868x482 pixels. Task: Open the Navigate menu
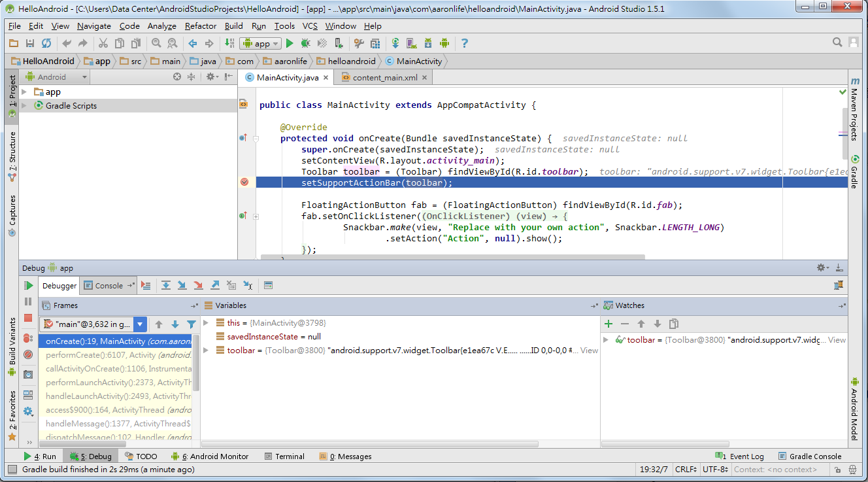tap(94, 26)
